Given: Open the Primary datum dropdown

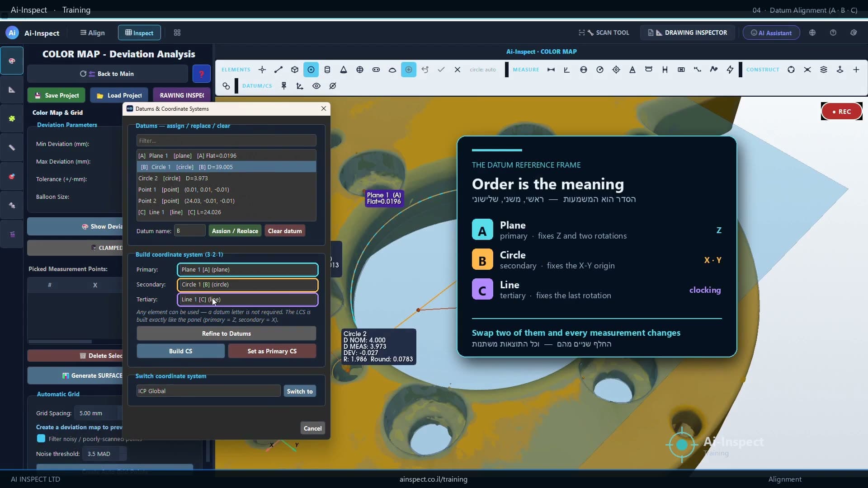Looking at the screenshot, I should tap(248, 269).
